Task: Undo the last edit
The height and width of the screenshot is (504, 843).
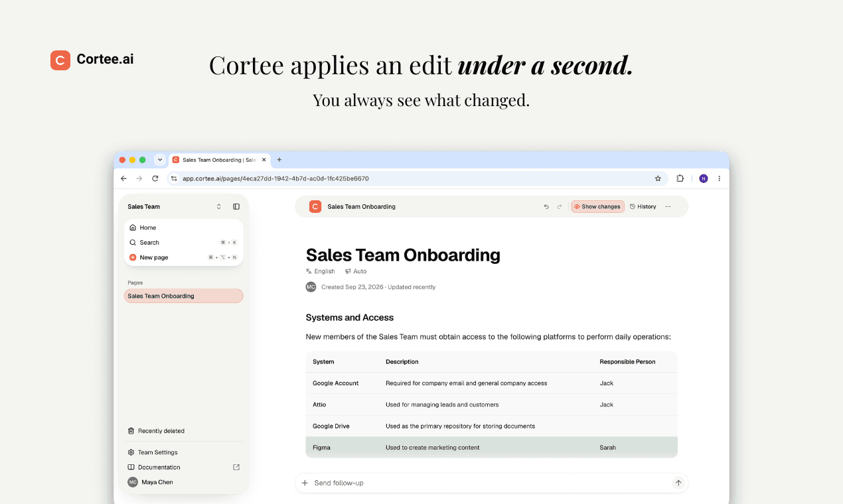Action: coord(546,207)
